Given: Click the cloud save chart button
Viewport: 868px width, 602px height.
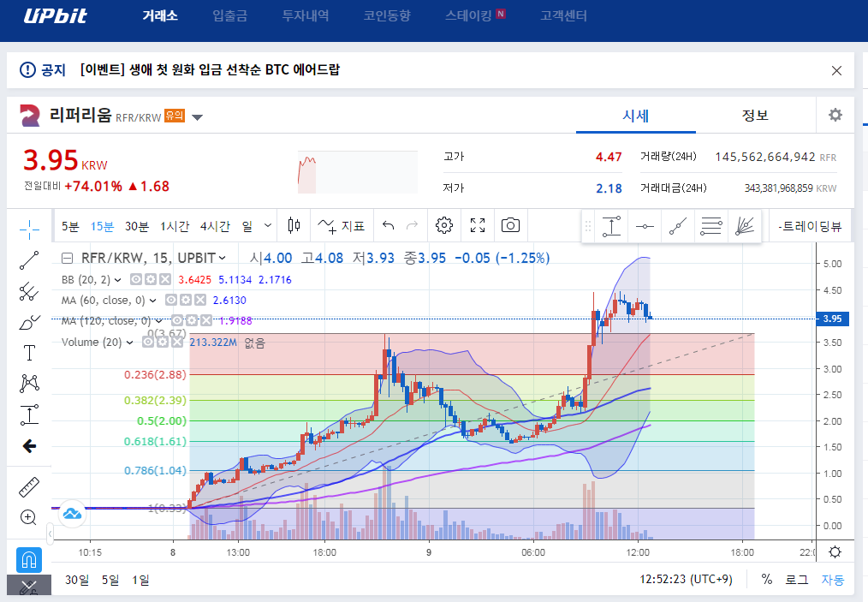Looking at the screenshot, I should coord(72,514).
